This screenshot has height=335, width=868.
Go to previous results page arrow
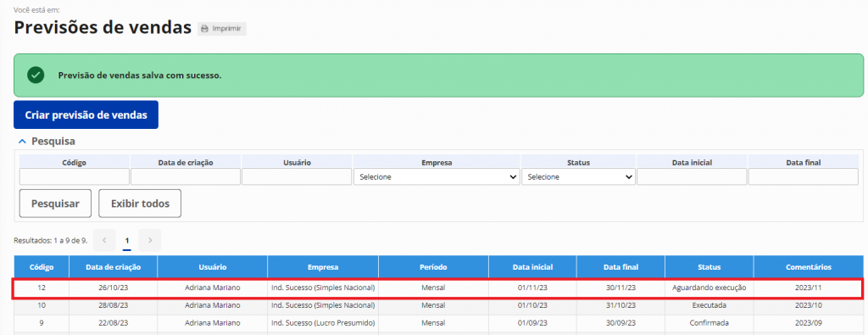point(104,240)
